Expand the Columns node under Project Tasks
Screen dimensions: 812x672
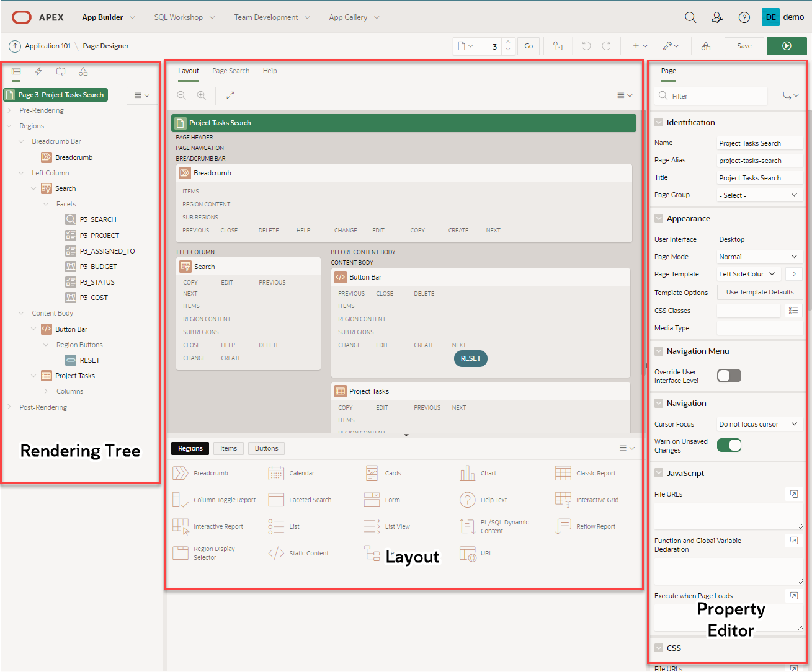(47, 391)
